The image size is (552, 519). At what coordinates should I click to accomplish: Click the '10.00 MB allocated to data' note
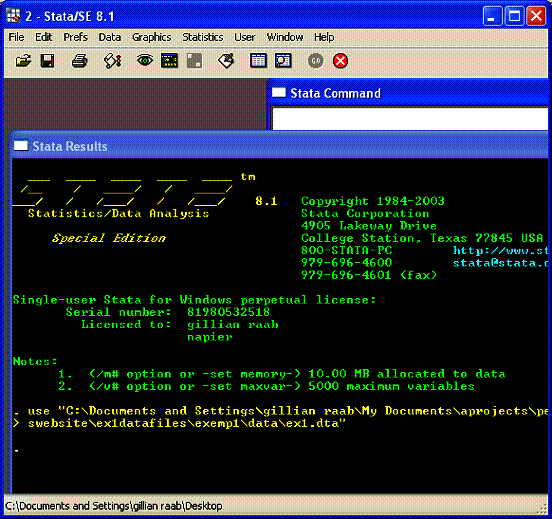click(x=407, y=374)
